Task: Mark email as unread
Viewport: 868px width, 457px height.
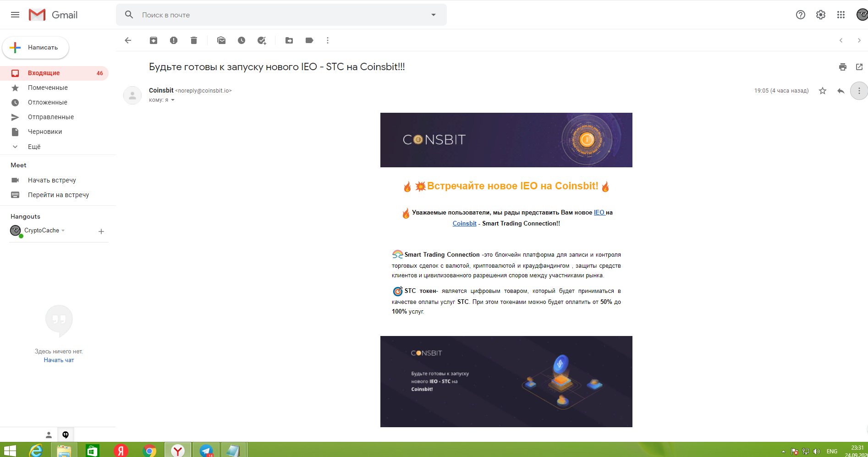Action: point(221,40)
